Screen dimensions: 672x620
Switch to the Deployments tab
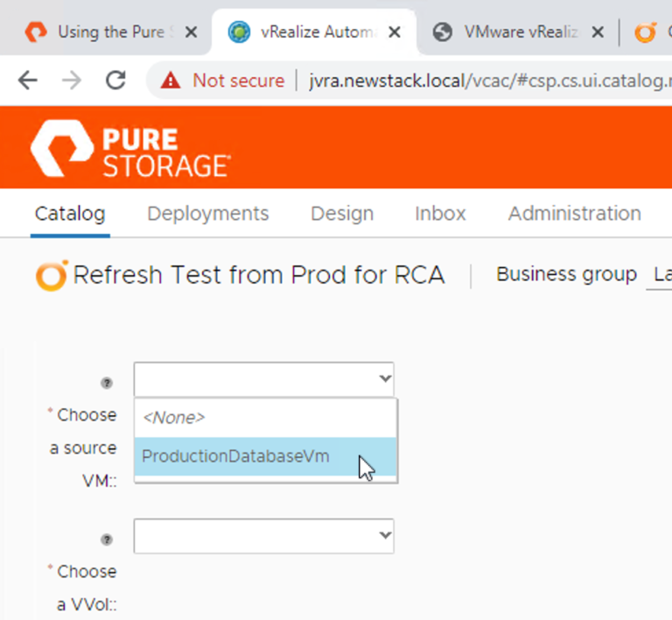tap(207, 214)
